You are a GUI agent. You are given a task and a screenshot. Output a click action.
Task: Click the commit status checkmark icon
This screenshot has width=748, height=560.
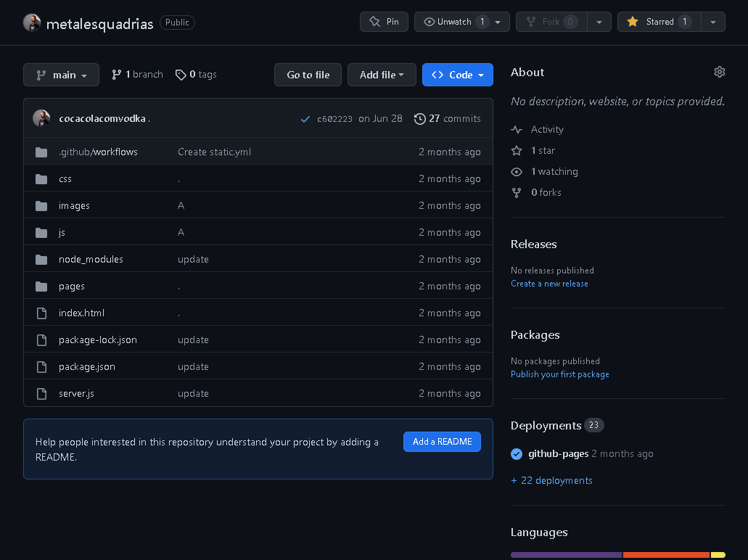pyautogui.click(x=305, y=119)
